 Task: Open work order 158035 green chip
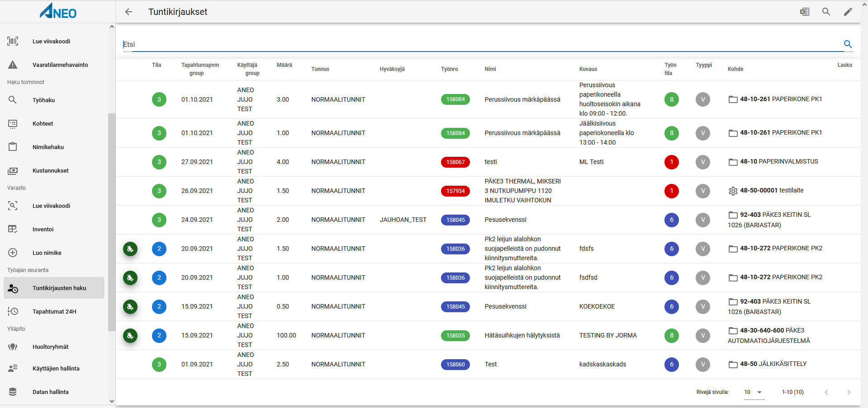click(455, 335)
